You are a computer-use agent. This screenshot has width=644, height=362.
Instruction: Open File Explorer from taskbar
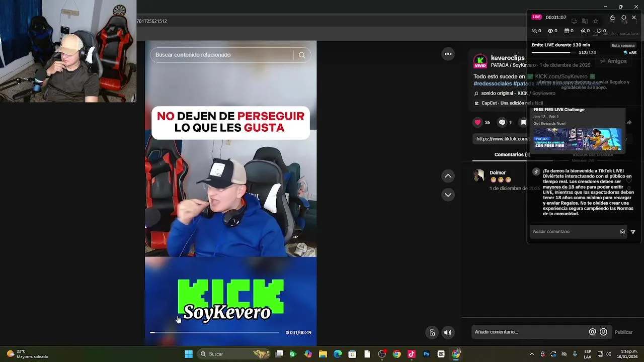point(323,354)
